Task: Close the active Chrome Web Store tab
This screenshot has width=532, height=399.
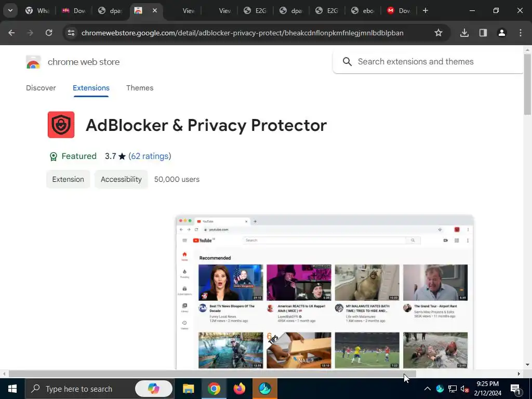Action: coord(155,10)
